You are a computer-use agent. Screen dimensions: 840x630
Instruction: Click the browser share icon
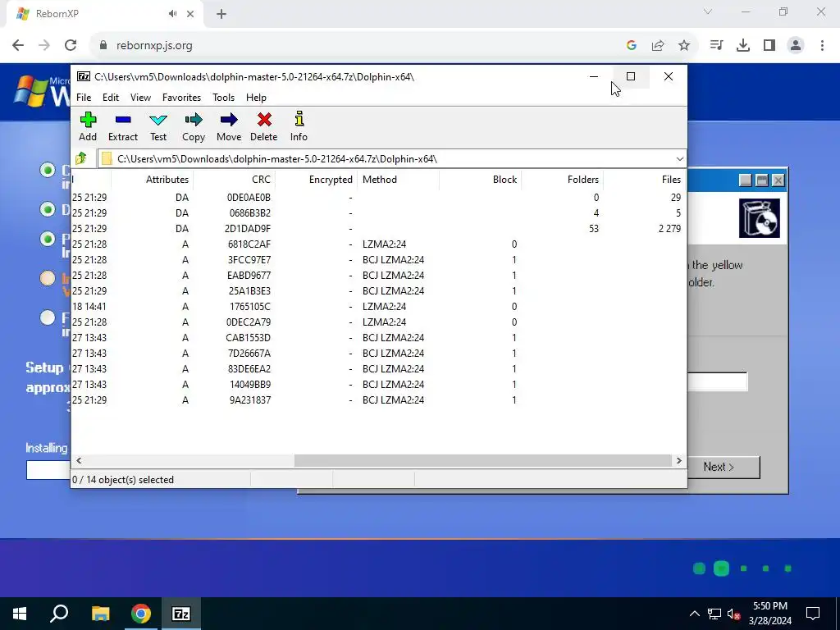point(658,46)
